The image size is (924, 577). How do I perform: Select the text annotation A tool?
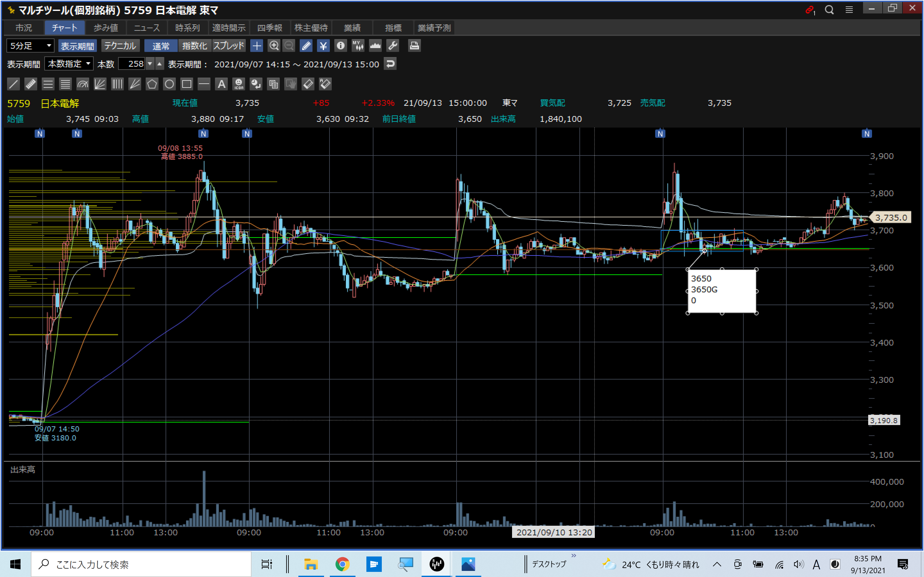click(221, 84)
